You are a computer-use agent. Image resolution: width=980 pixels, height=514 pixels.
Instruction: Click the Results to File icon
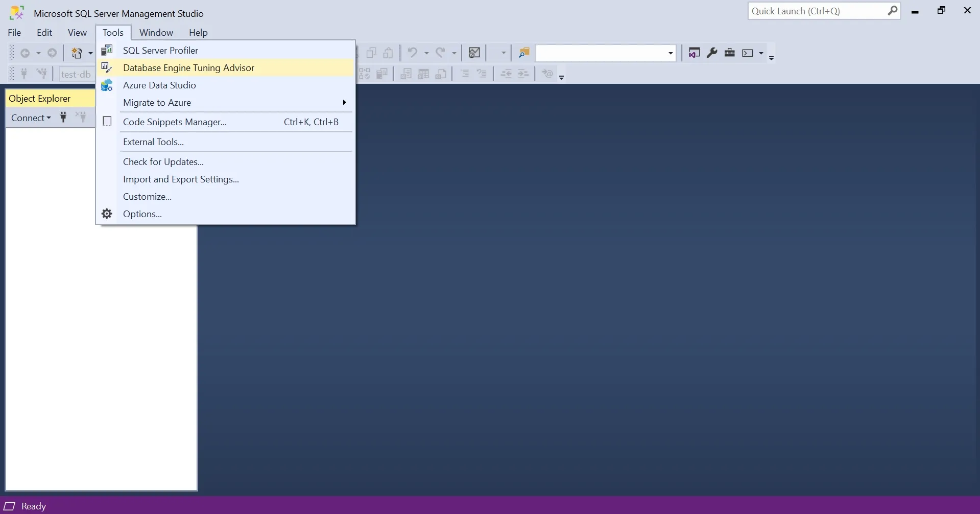tap(441, 74)
